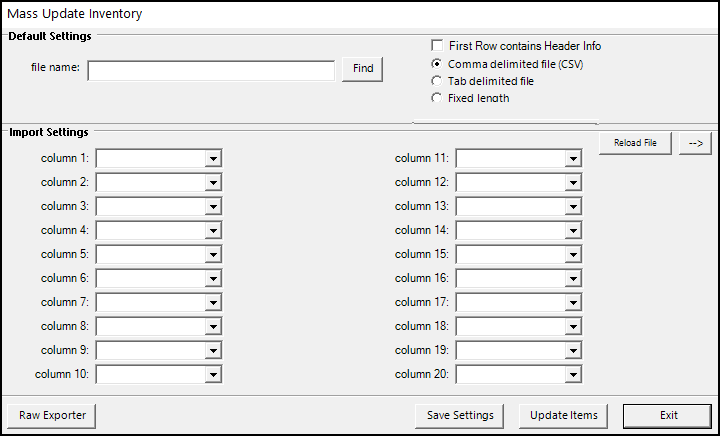Click Save Settings
This screenshot has height=436, width=720.
pos(460,415)
